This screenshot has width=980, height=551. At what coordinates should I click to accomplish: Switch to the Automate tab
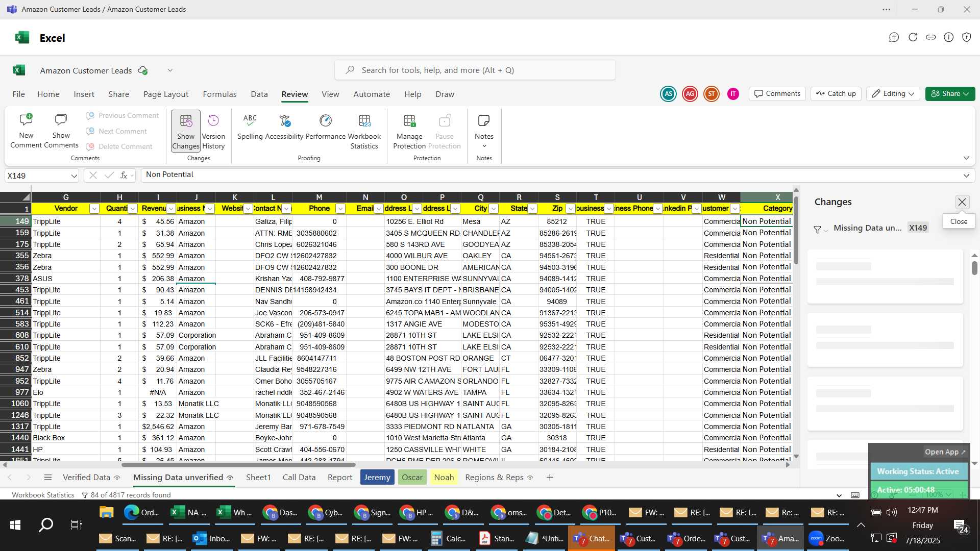(x=372, y=94)
